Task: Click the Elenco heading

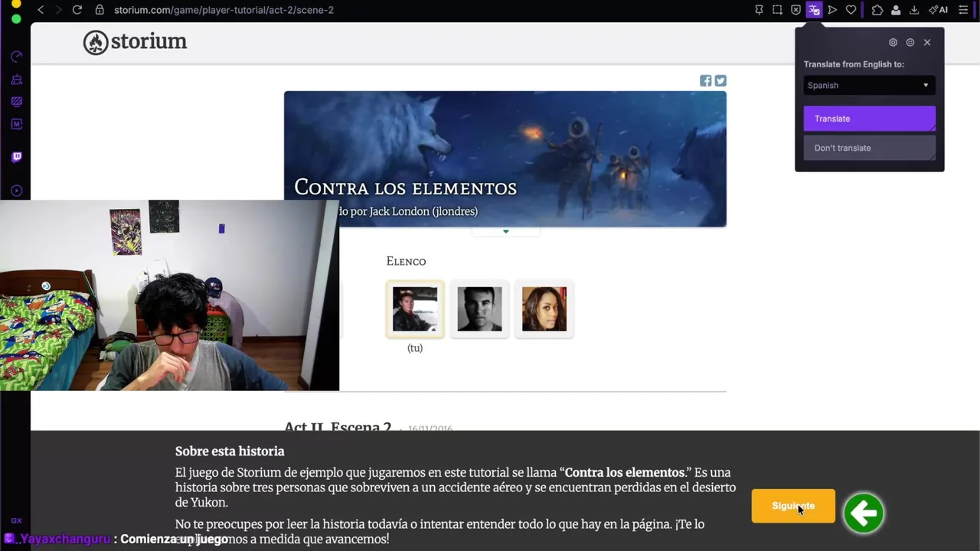Action: (406, 262)
